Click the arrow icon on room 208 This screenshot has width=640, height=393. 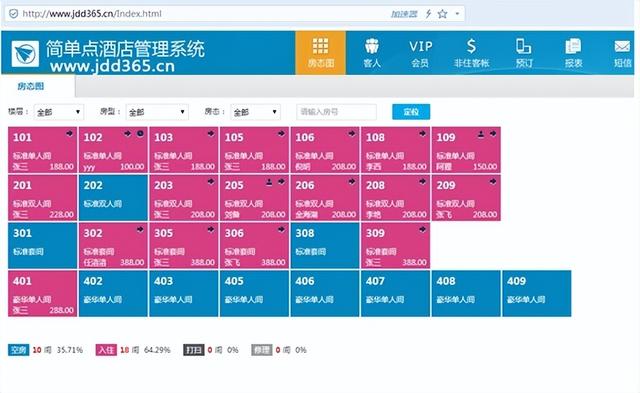[422, 181]
